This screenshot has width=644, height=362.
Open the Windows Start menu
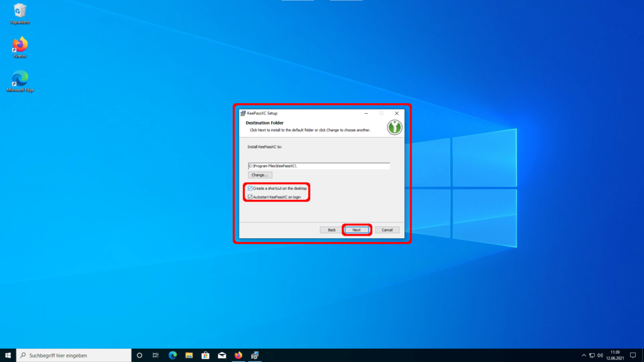8,356
